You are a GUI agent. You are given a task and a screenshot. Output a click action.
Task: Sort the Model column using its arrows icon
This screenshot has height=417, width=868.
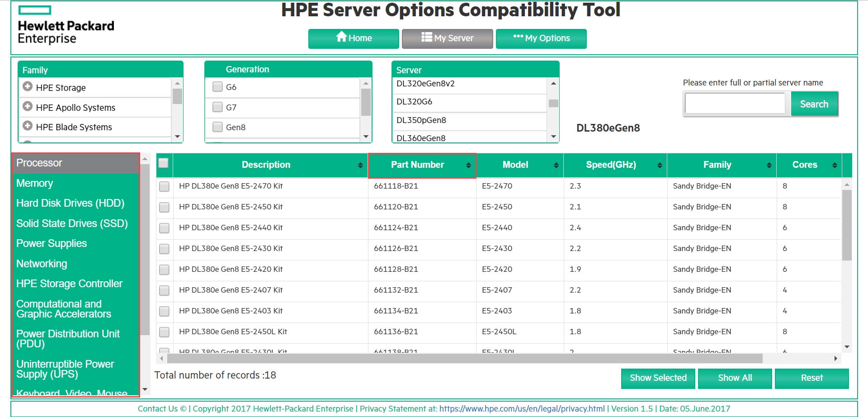tap(555, 165)
